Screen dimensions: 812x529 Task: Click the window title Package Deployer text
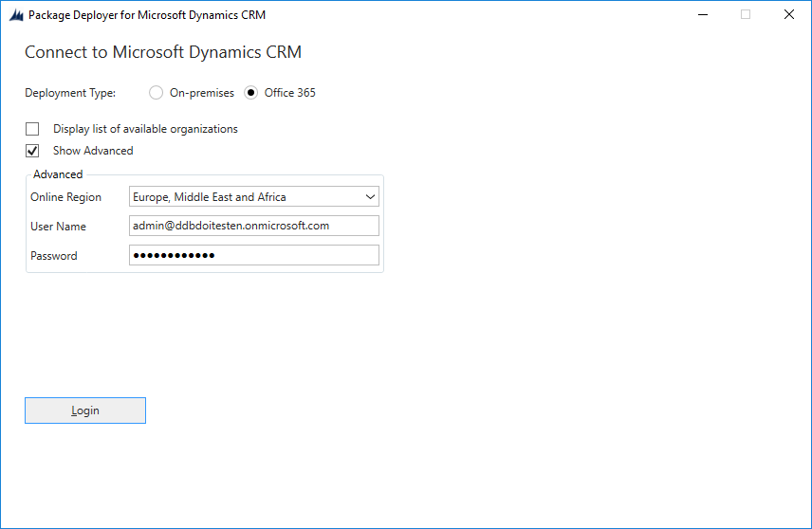point(147,15)
